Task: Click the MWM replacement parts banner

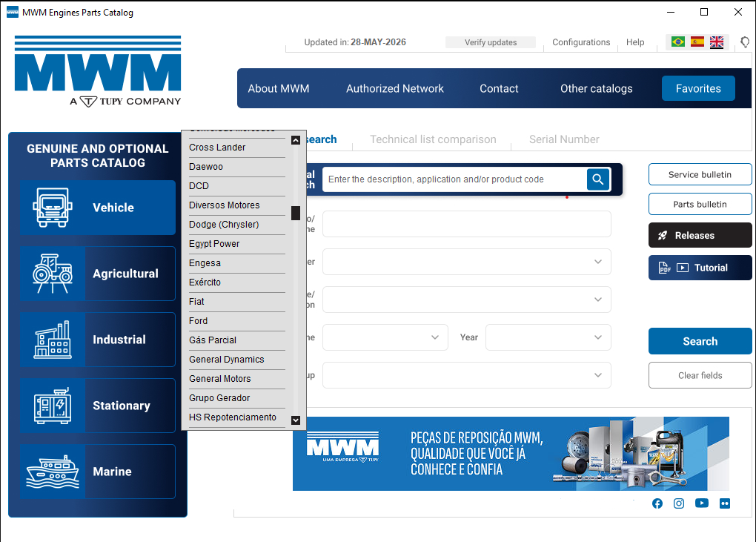Action: (x=511, y=454)
